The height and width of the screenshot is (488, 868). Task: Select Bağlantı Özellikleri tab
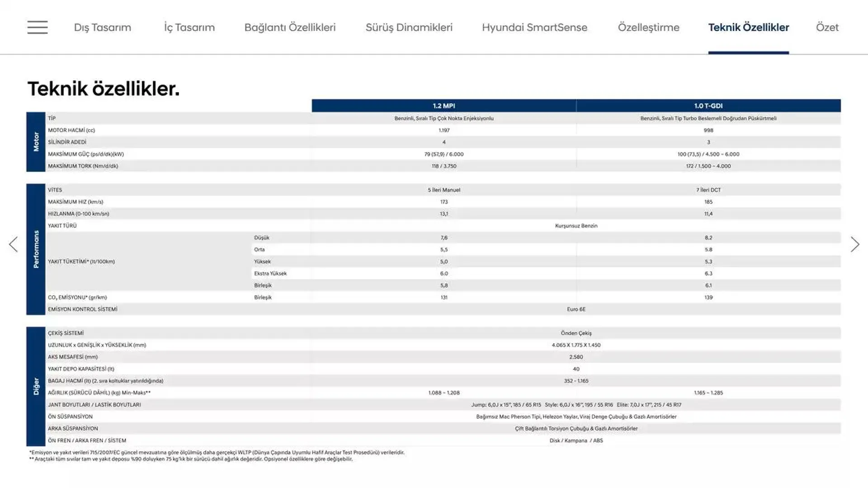(290, 27)
